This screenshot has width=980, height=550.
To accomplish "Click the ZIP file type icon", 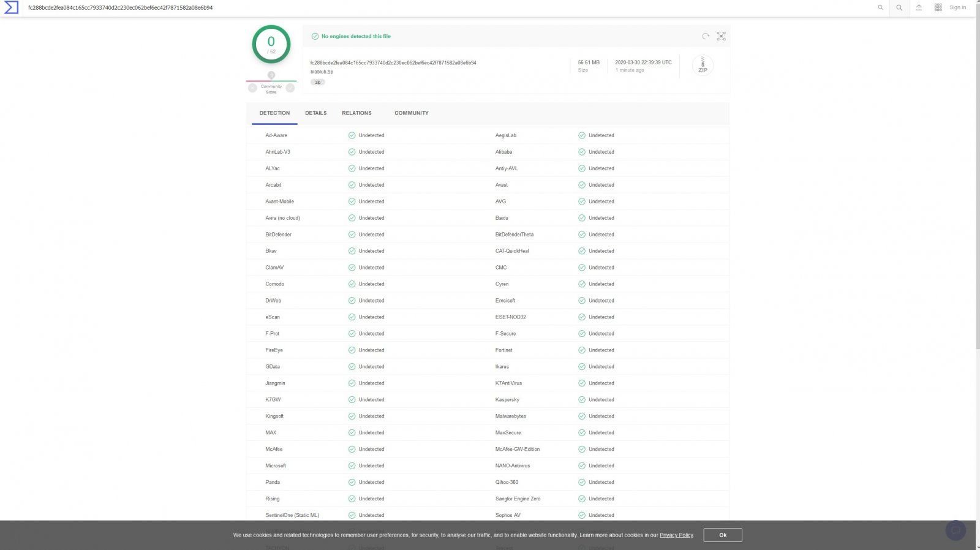I will pyautogui.click(x=703, y=65).
